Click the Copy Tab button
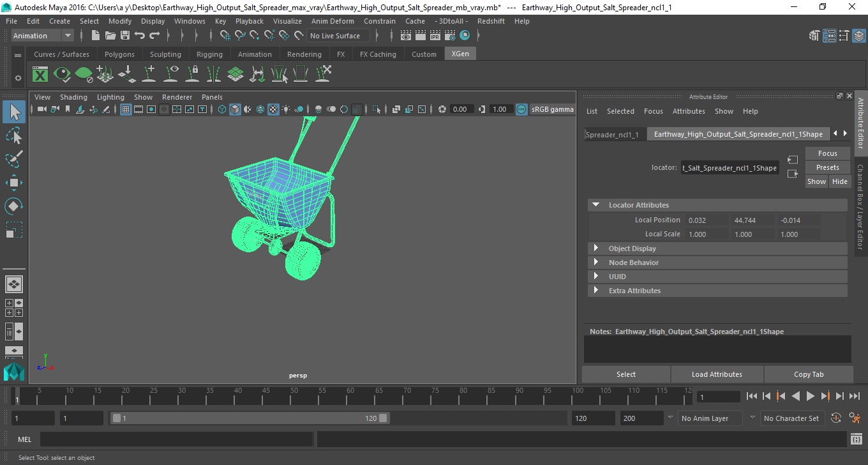 tap(809, 374)
